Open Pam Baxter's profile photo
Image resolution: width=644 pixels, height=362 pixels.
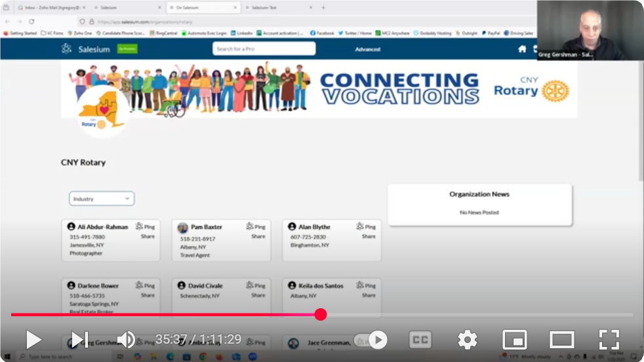pyautogui.click(x=183, y=228)
